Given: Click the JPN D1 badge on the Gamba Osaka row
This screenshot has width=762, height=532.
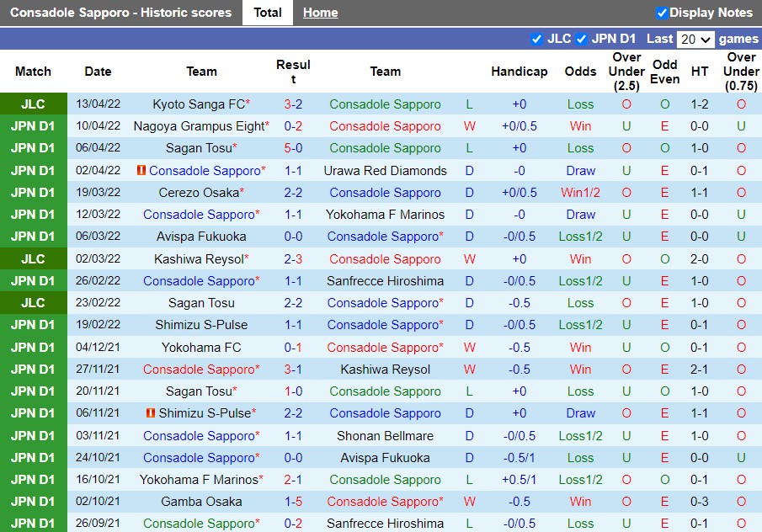Looking at the screenshot, I should tap(34, 501).
